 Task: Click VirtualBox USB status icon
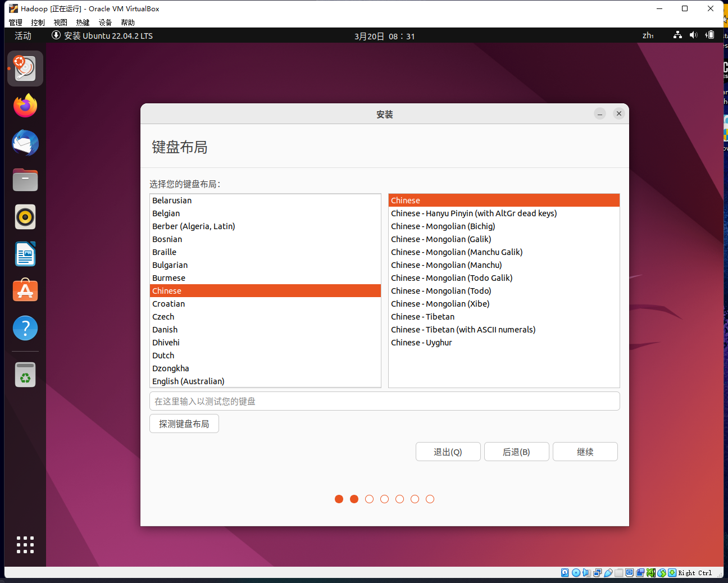coord(608,573)
